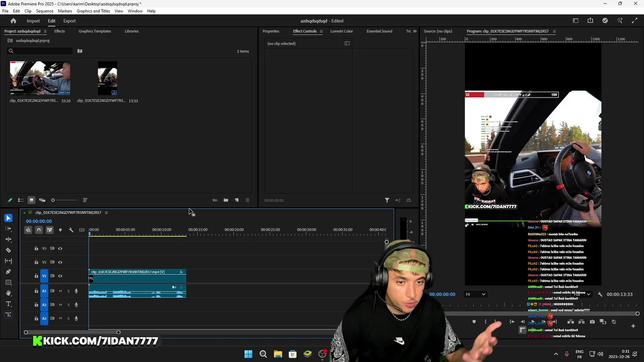Open the sort icons menu in Project panel
Image resolution: width=644 pixels, height=362 pixels.
tap(85, 200)
